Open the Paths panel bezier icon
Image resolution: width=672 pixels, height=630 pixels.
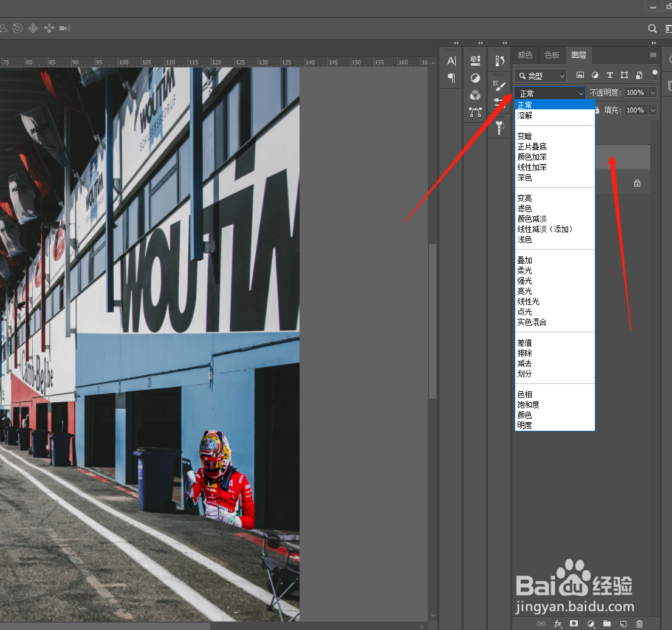coord(475,112)
